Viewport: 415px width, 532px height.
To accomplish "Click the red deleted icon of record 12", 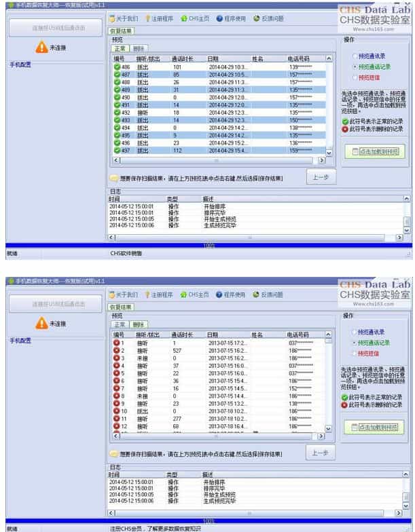I will click(x=117, y=426).
